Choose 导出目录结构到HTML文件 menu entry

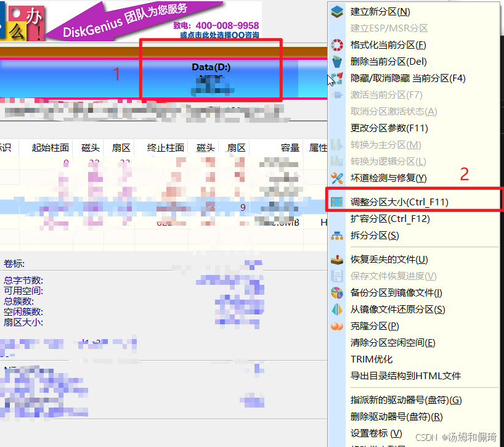405,376
